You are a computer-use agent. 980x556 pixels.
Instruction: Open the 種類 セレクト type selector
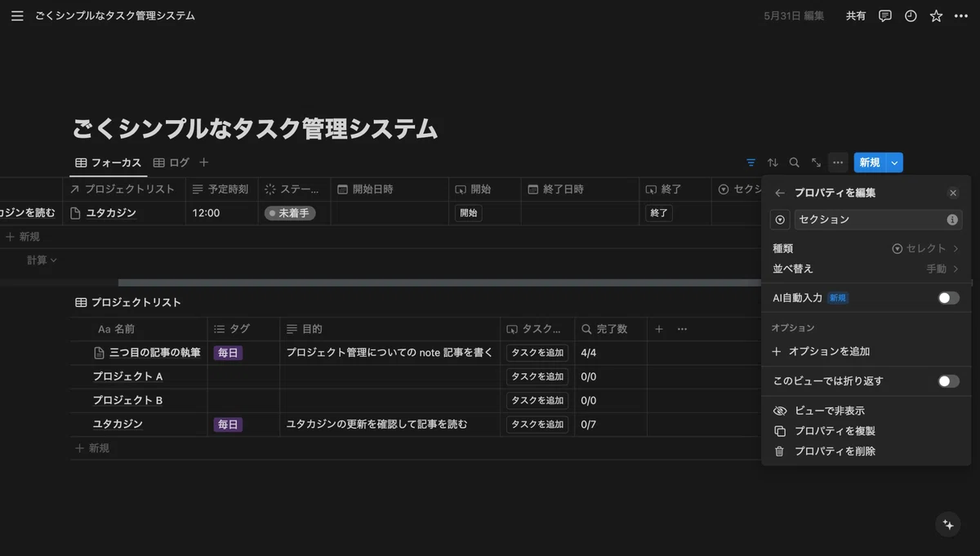tap(866, 248)
